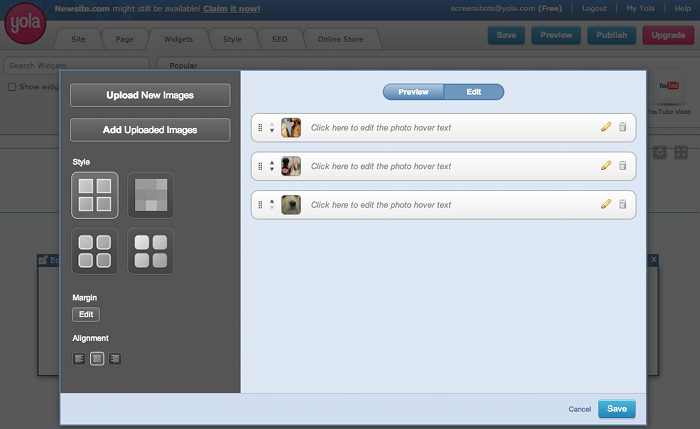Image resolution: width=700 pixels, height=429 pixels.
Task: Click the reorder arrows on the second photo
Action: 272,166
